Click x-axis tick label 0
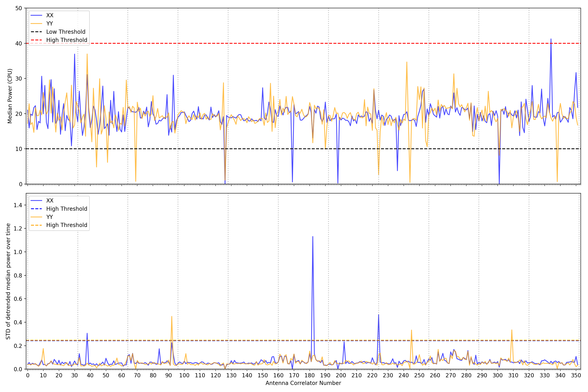The image size is (588, 392). (x=27, y=376)
